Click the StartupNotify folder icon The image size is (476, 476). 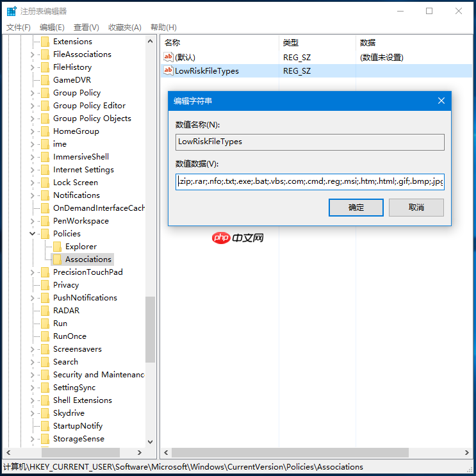point(45,426)
